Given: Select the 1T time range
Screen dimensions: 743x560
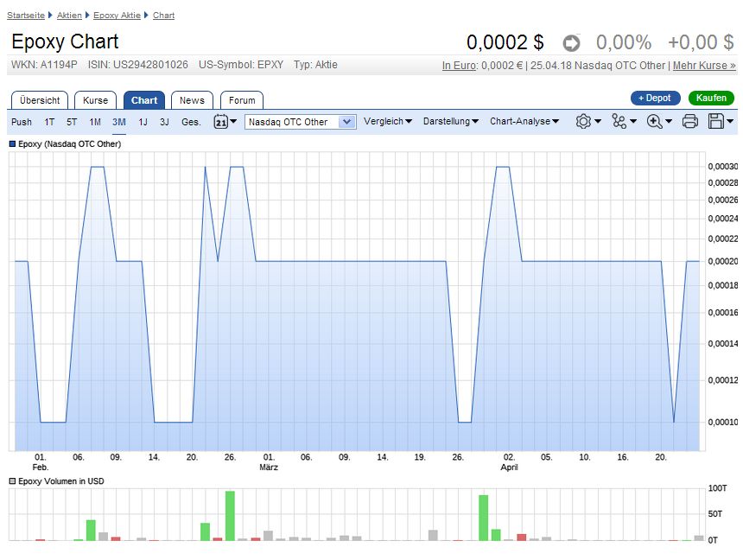Looking at the screenshot, I should tap(49, 122).
